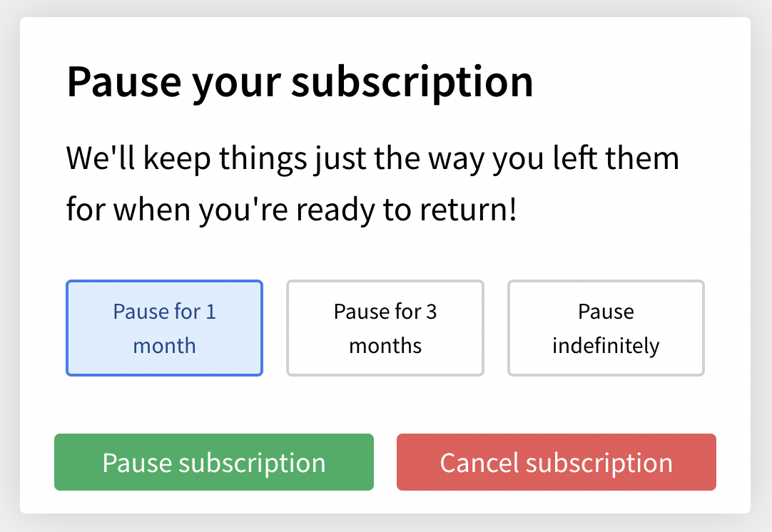Click the "indefinitely" label text
772x532 pixels.
606,346
